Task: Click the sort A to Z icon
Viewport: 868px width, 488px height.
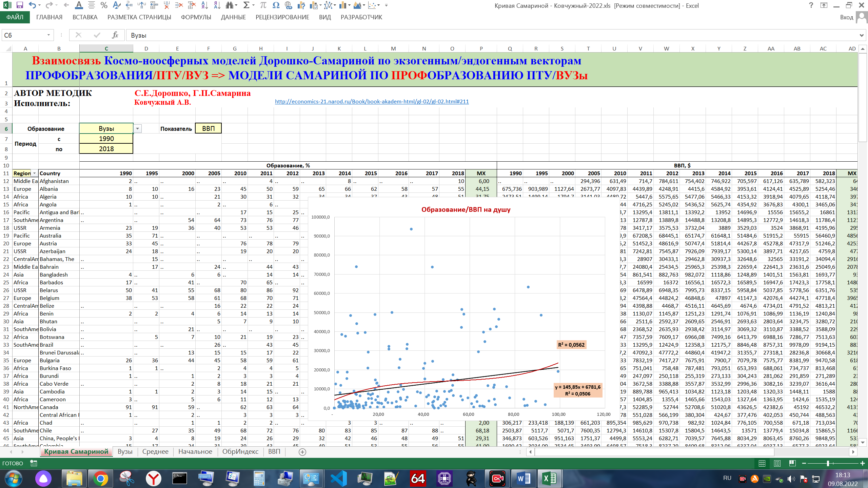Action: coord(204,5)
